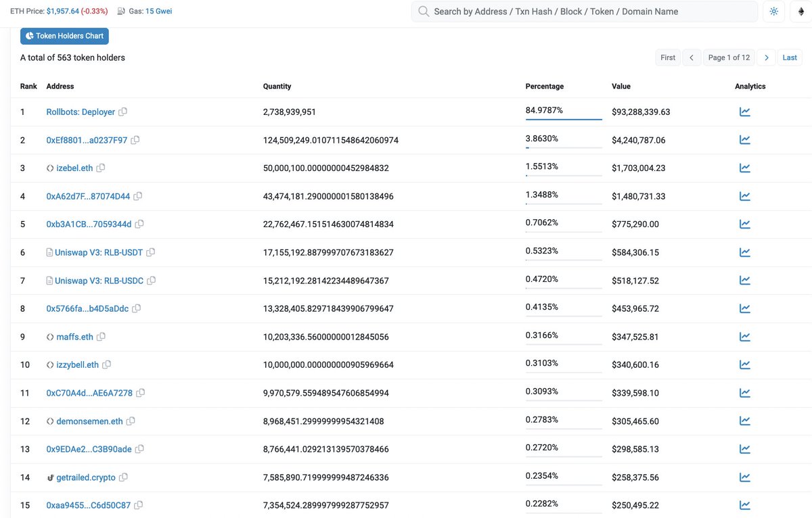This screenshot has width=812, height=518.
Task: Open analytics chart for rank 15 holder
Action: 745,504
